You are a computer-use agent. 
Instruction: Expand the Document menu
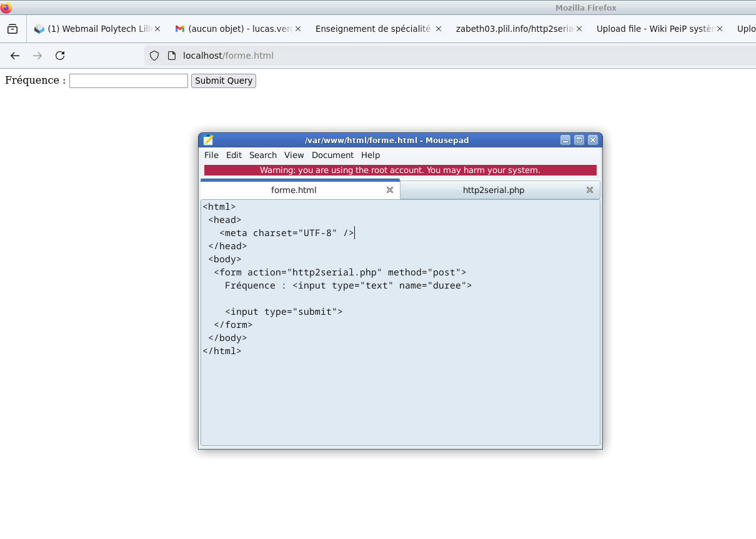pyautogui.click(x=332, y=155)
